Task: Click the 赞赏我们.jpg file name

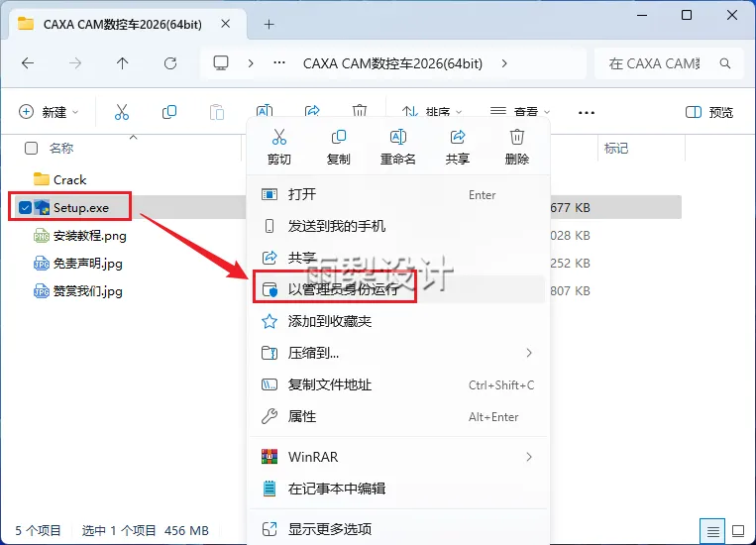Action: [88, 291]
